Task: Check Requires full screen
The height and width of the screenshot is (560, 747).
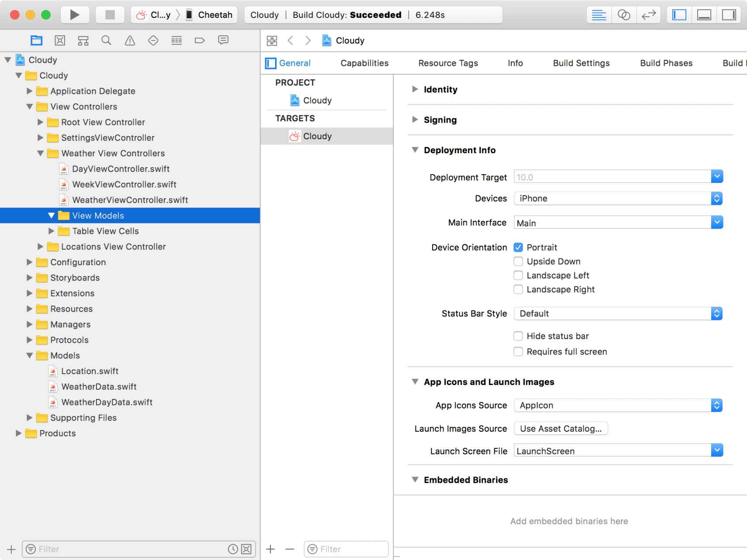Action: (x=518, y=352)
